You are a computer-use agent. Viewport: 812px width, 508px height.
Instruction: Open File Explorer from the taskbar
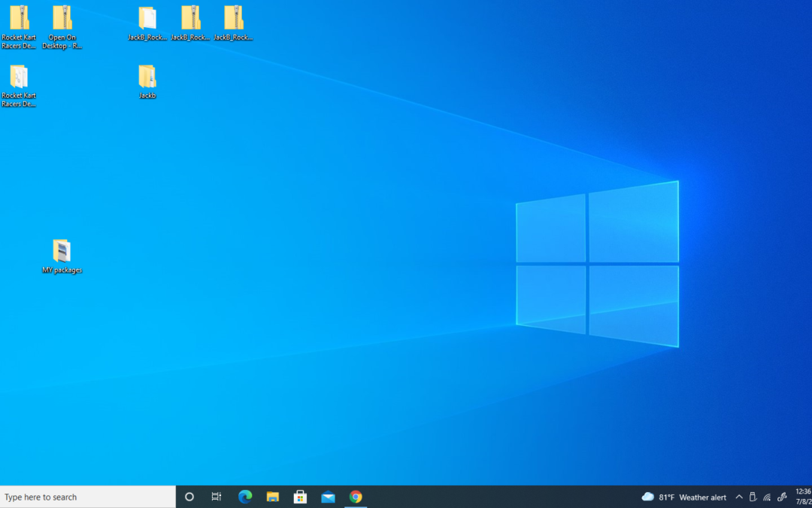[273, 497]
